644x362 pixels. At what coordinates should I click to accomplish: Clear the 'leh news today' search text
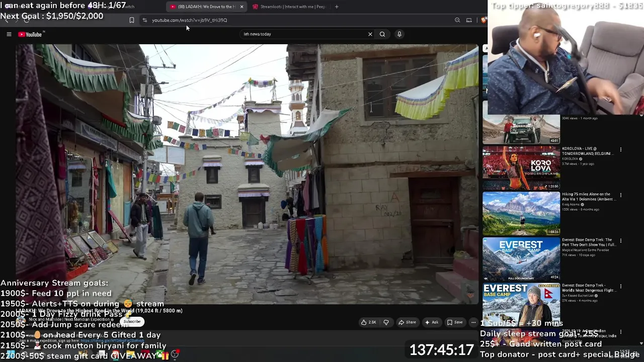click(x=370, y=34)
